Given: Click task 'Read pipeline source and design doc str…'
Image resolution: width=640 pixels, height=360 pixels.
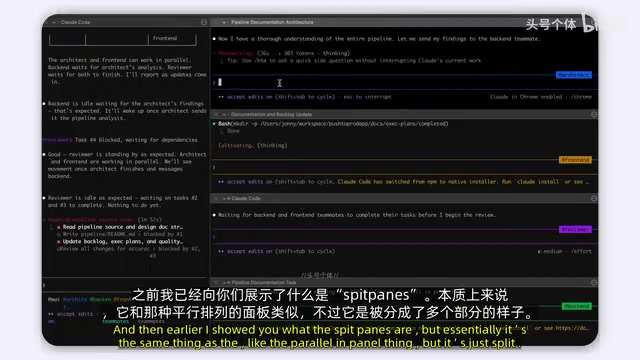Looking at the screenshot, I should point(122,227).
